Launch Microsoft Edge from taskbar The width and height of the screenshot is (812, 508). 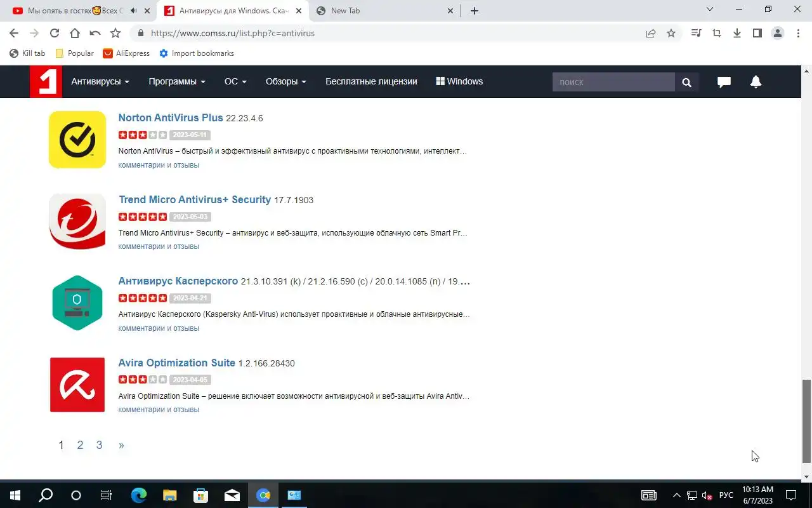click(x=138, y=495)
